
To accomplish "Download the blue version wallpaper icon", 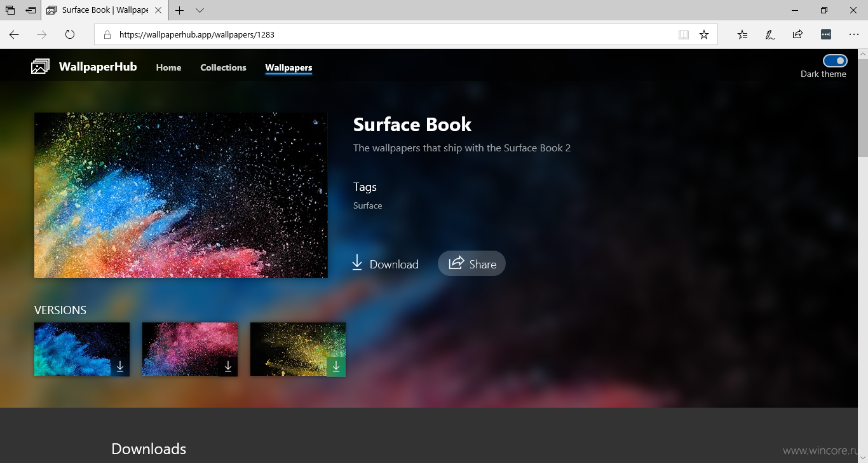I will [x=120, y=366].
